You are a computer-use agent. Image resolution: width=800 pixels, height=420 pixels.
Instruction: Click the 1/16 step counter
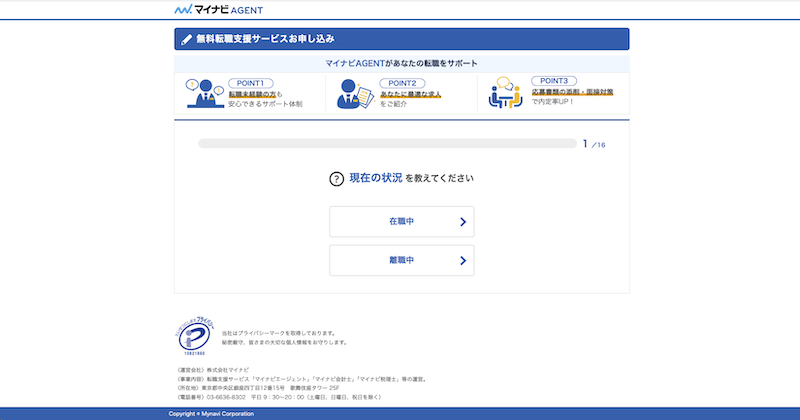[x=594, y=144]
